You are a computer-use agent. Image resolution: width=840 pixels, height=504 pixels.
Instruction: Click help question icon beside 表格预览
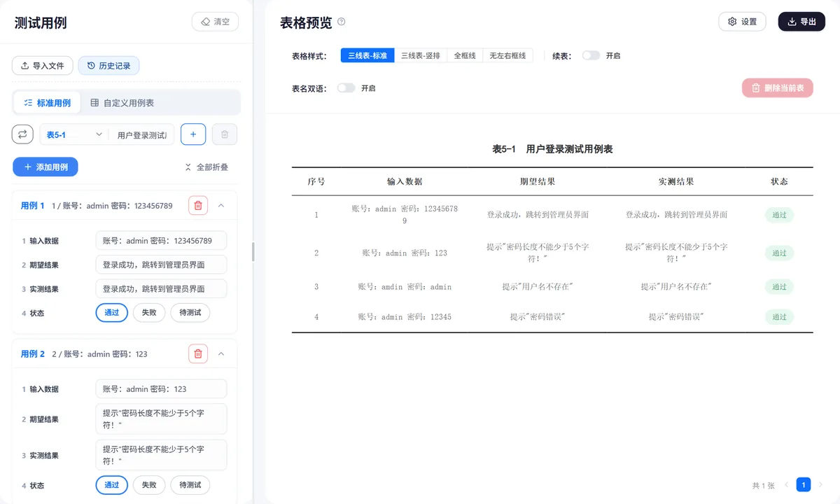(x=342, y=22)
